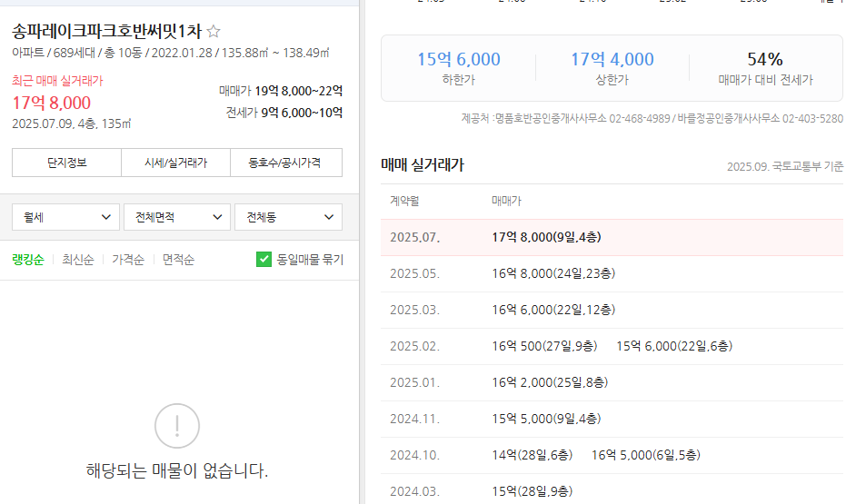Open the 월세 transaction type dropdown

65,217
